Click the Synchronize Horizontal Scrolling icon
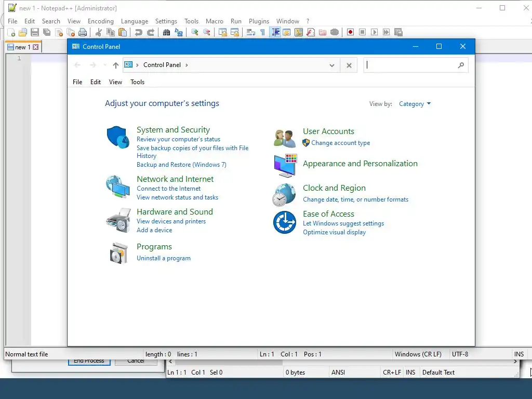This screenshot has height=399, width=532. (x=234, y=32)
